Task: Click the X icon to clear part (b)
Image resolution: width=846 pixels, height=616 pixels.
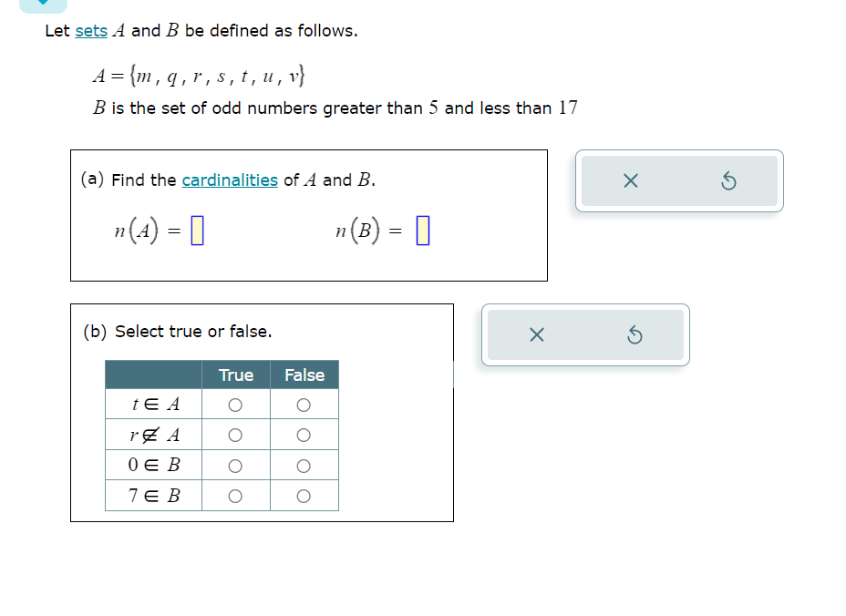Action: 536,334
